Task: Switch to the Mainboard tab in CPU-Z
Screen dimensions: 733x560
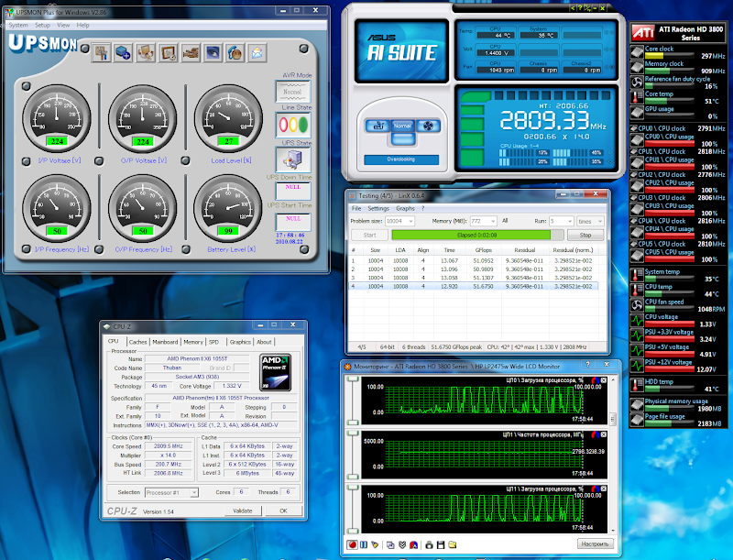Action: click(165, 342)
